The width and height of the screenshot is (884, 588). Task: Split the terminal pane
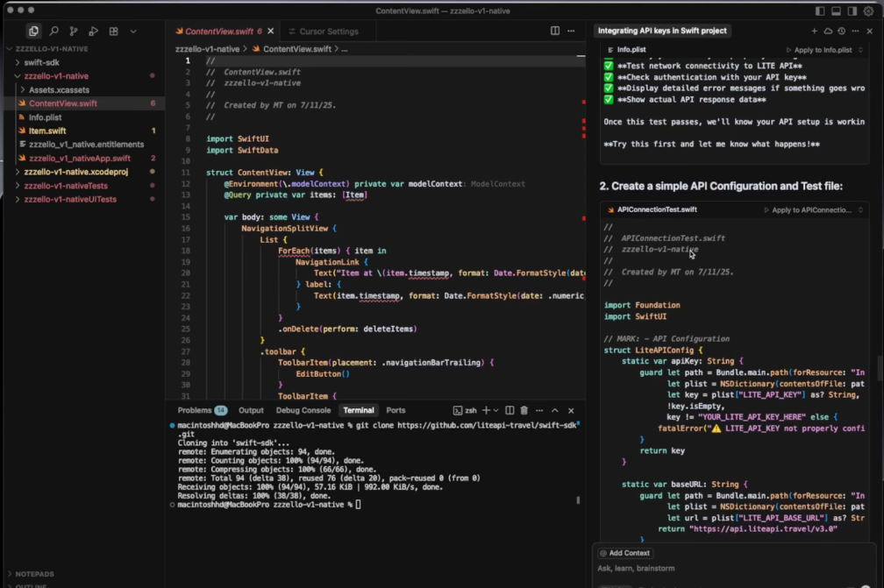pos(510,410)
